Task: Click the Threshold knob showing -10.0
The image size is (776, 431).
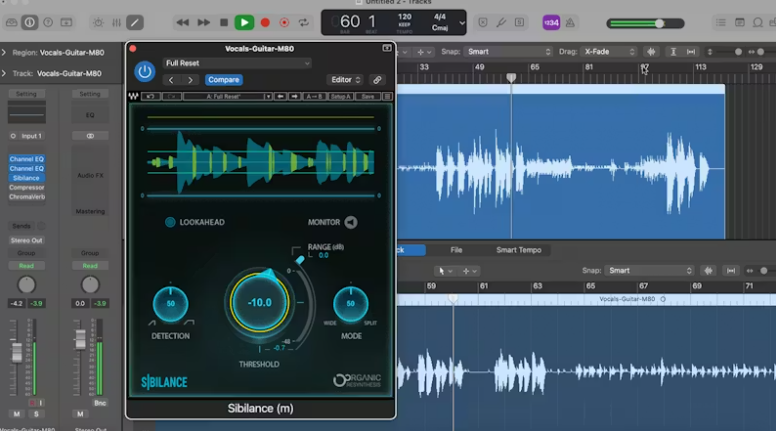Action: pos(259,302)
